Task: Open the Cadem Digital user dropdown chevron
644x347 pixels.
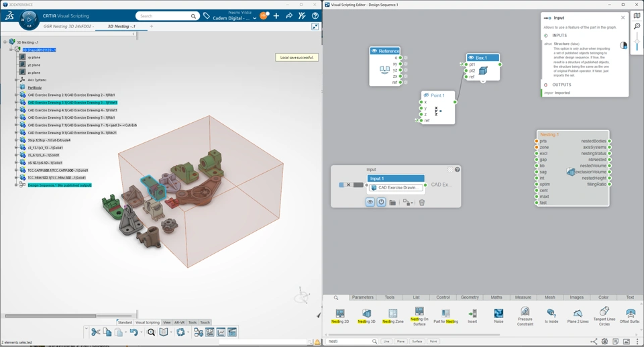Action: (x=255, y=18)
